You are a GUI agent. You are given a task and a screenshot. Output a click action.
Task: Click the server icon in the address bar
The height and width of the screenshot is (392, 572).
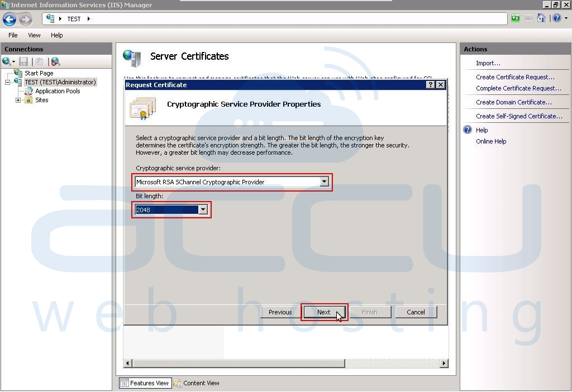click(50, 18)
